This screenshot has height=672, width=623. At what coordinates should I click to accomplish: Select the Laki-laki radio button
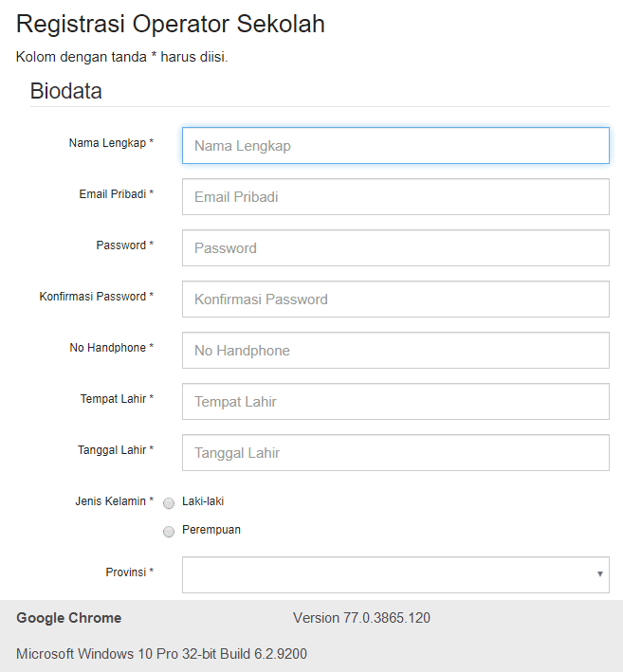[x=169, y=503]
